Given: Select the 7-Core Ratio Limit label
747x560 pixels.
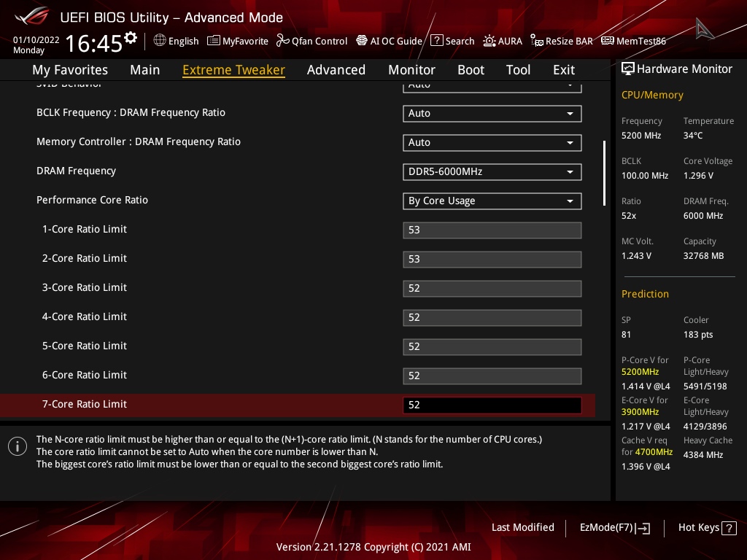Looking at the screenshot, I should [x=85, y=404].
